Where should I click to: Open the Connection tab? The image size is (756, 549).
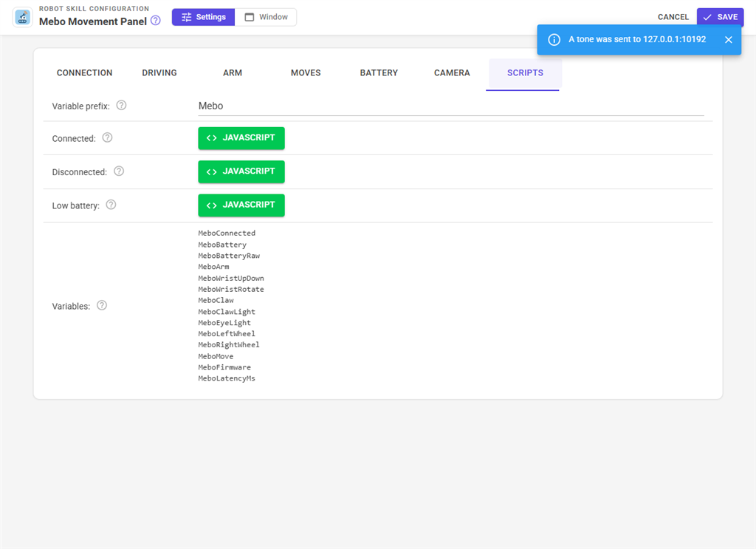click(84, 73)
